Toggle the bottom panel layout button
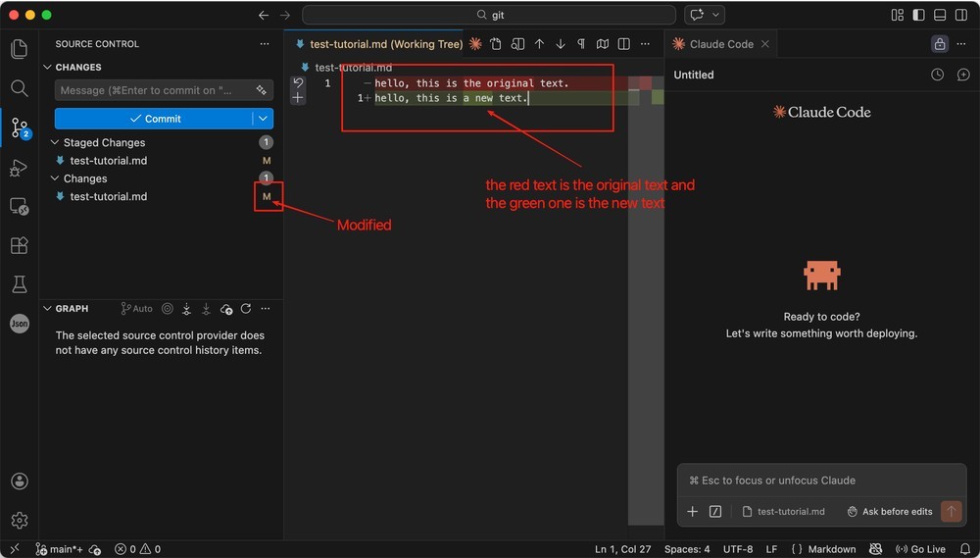This screenshot has width=980, height=558. 940,15
